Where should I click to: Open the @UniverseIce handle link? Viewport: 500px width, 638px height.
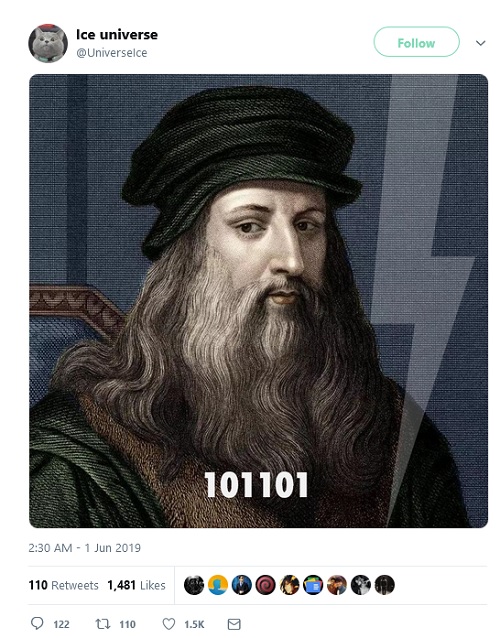(x=111, y=53)
